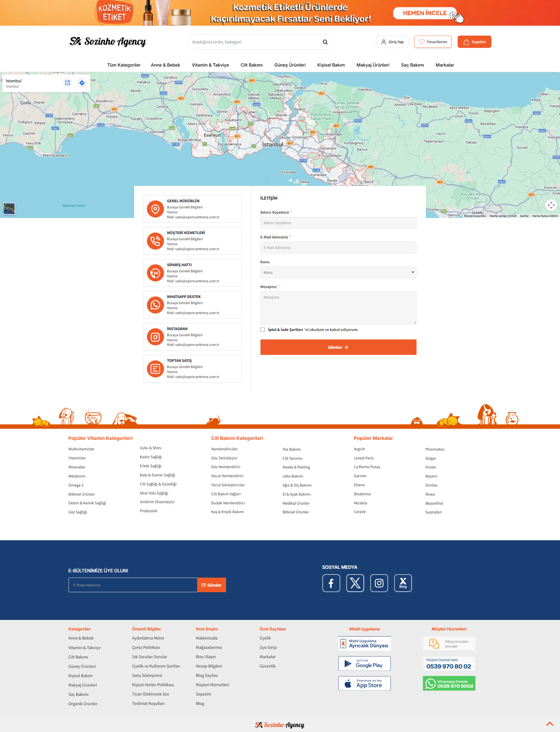Open the Tüm Kategoriler menu
The image size is (560, 732).
[x=124, y=65]
